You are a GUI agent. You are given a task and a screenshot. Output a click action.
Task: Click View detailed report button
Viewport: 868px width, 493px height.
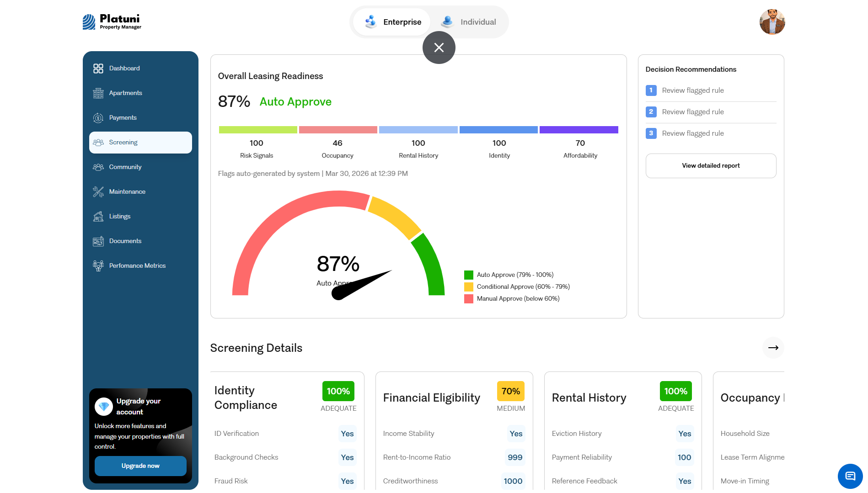[x=711, y=166]
